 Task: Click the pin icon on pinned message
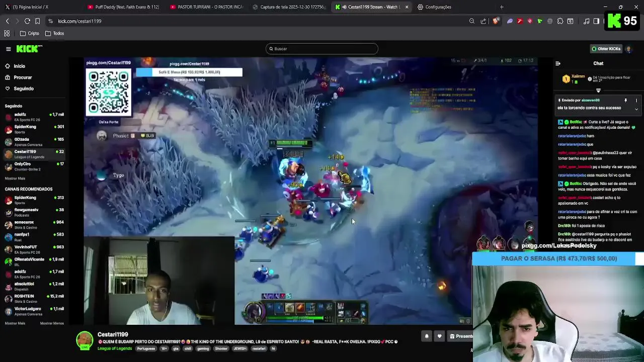(625, 100)
